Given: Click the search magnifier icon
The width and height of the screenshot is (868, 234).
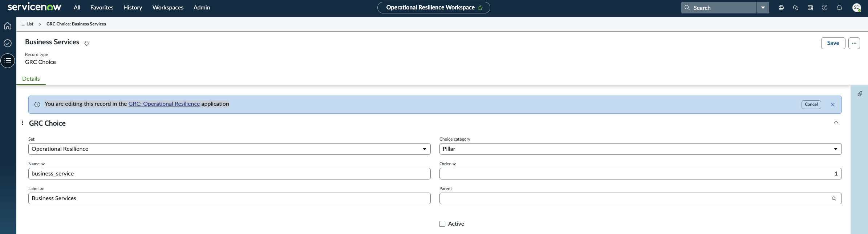Looking at the screenshot, I should 687,8.
